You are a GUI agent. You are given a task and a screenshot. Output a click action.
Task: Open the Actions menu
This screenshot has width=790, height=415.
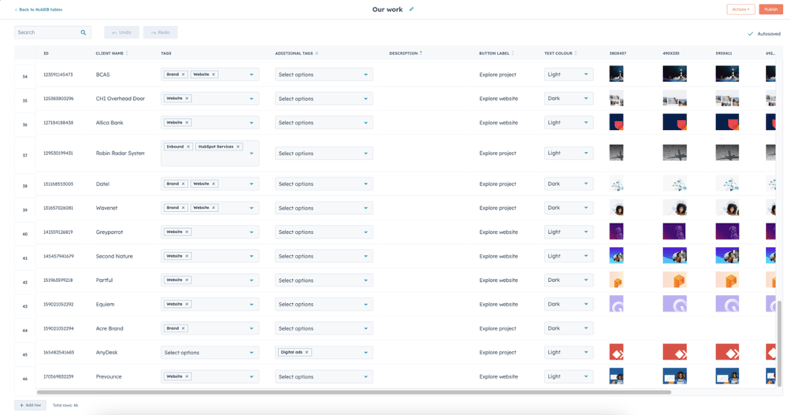740,9
